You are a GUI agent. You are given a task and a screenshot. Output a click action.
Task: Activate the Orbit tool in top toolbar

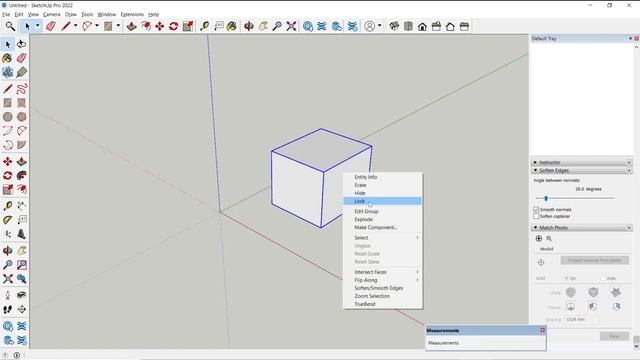tap(249, 27)
